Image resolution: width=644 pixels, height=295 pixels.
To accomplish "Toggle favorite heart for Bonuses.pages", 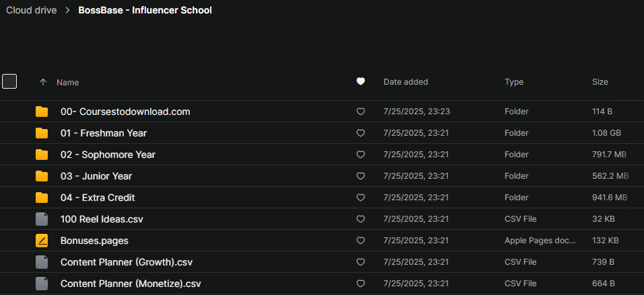I will click(361, 241).
